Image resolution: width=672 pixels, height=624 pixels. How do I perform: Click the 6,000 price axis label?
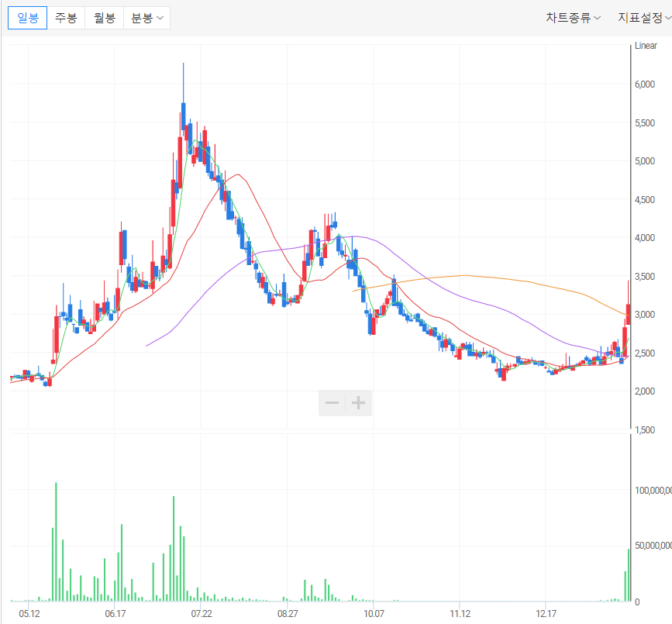click(x=645, y=84)
